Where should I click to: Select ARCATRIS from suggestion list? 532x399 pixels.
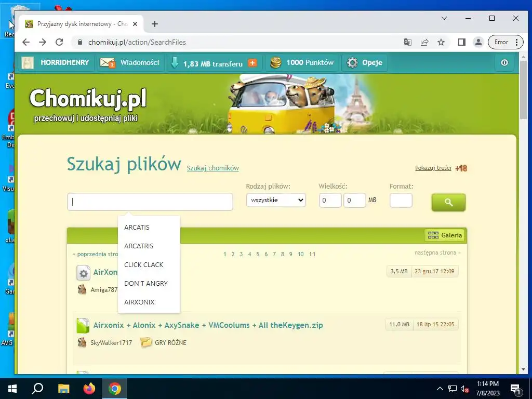pyautogui.click(x=139, y=246)
